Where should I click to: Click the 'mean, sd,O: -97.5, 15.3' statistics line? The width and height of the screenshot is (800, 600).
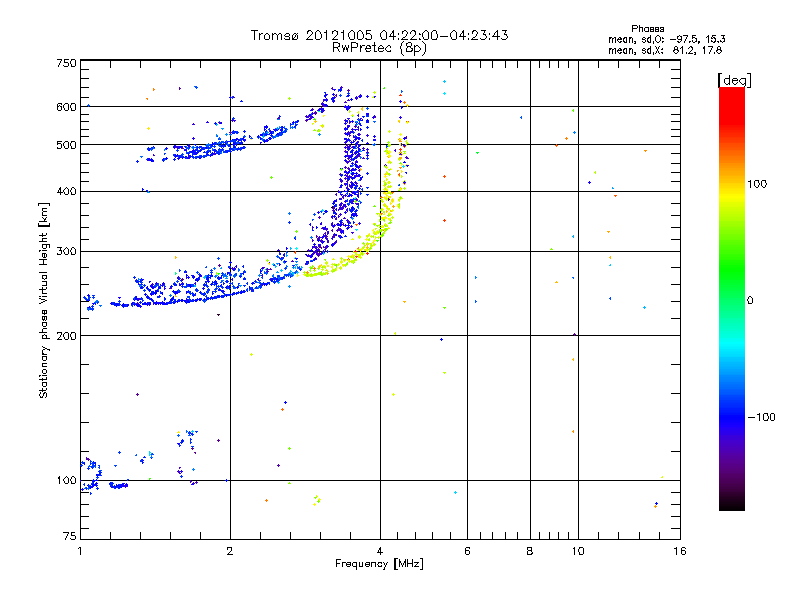pos(666,39)
